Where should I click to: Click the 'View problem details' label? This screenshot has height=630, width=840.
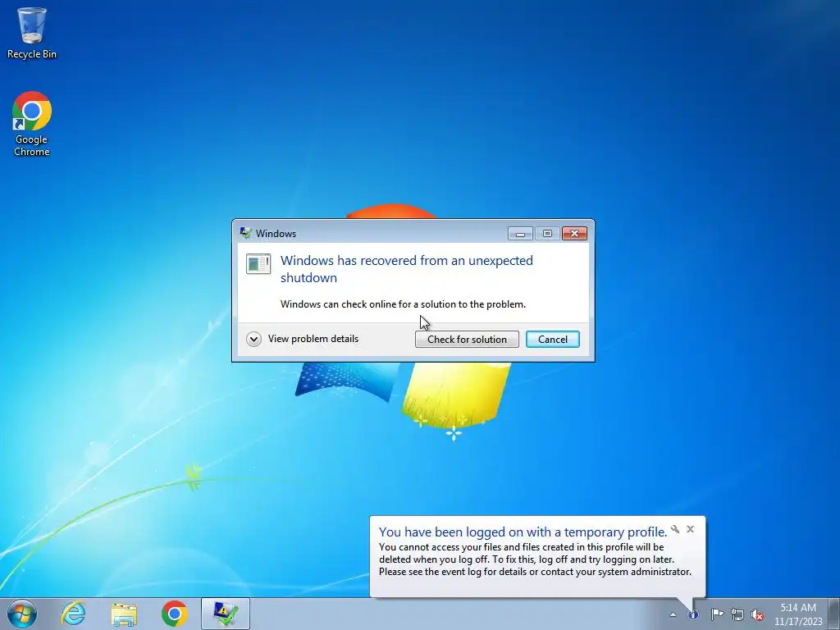click(313, 339)
